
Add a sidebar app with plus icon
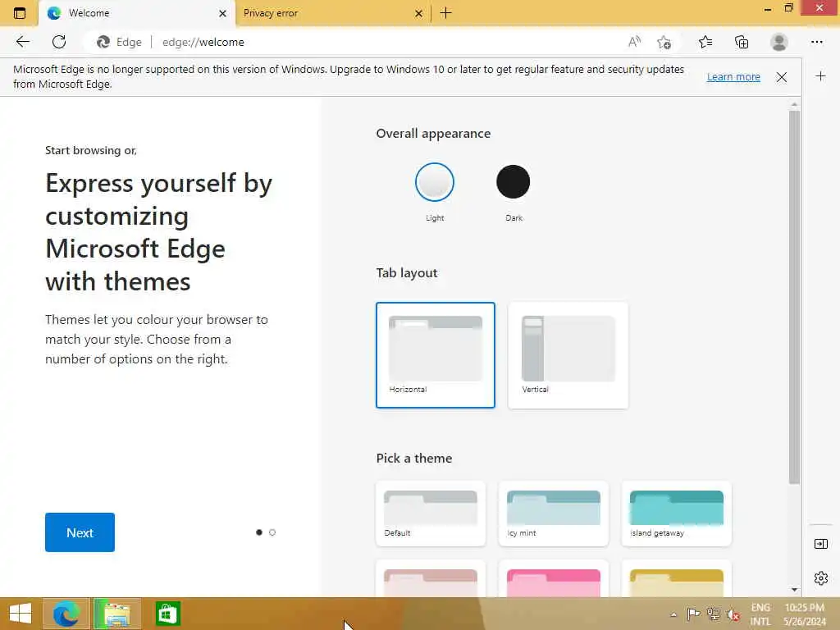820,76
